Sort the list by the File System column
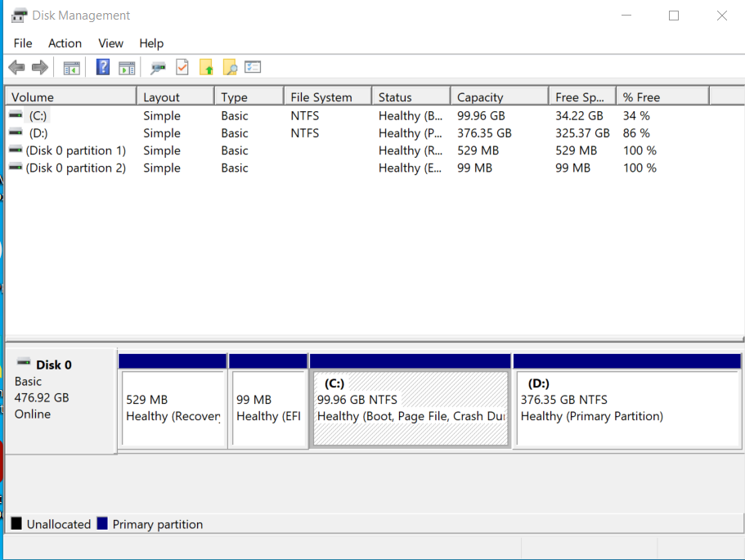This screenshot has height=560, width=745. click(327, 97)
